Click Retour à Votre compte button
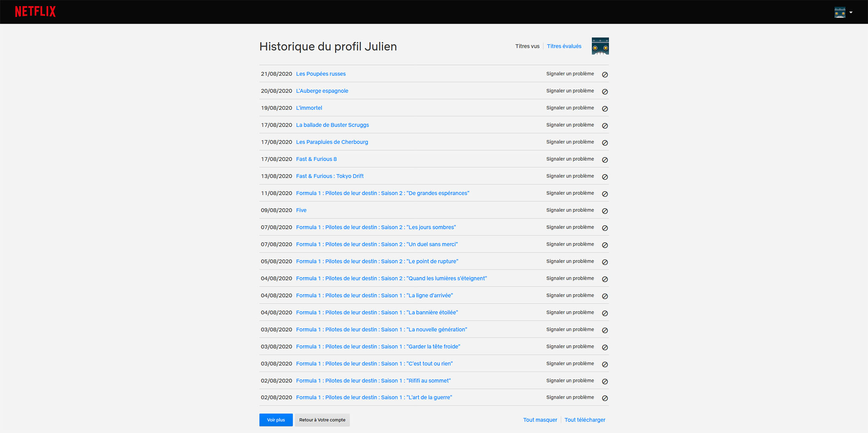 (322, 420)
